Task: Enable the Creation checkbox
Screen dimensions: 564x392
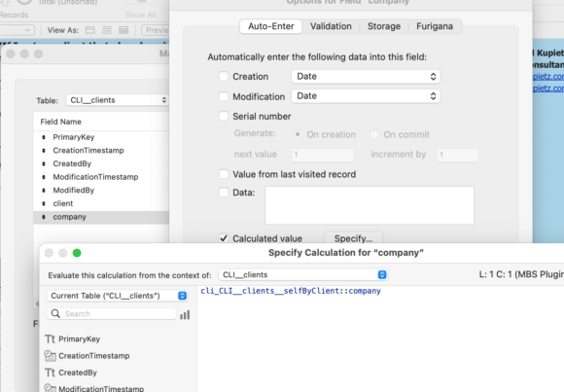Action: click(x=224, y=76)
